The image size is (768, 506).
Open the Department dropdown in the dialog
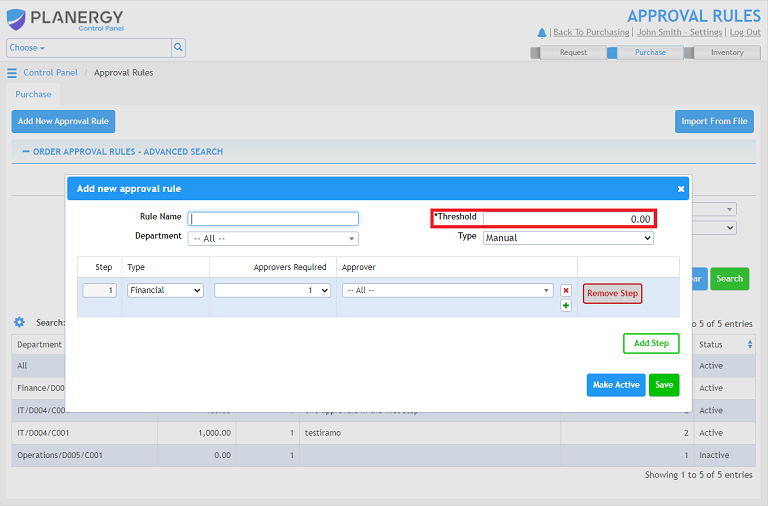click(273, 239)
